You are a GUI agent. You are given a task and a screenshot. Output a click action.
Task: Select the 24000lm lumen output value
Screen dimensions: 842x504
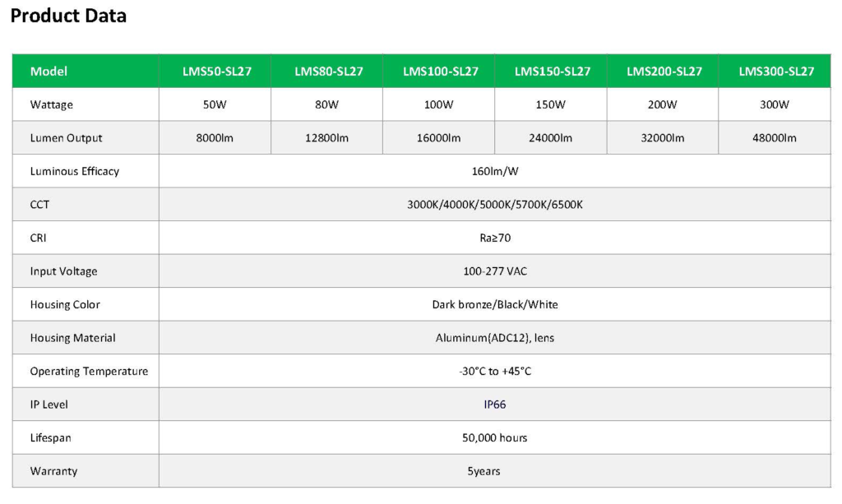pos(550,138)
